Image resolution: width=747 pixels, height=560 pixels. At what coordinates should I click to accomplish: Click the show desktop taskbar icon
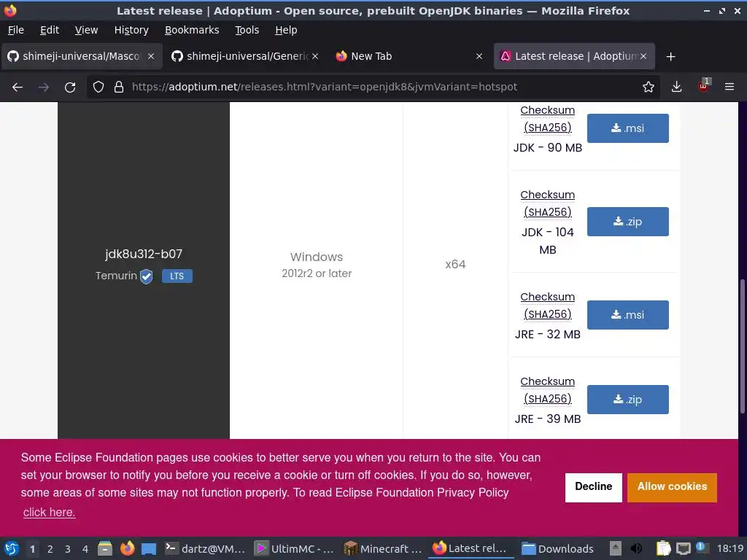(149, 548)
